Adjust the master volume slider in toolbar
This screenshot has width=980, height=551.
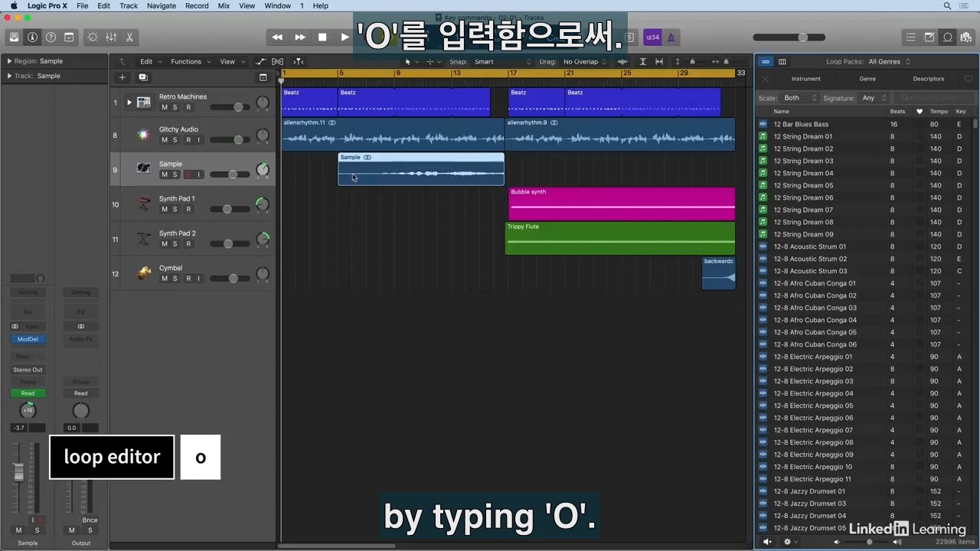click(x=789, y=37)
